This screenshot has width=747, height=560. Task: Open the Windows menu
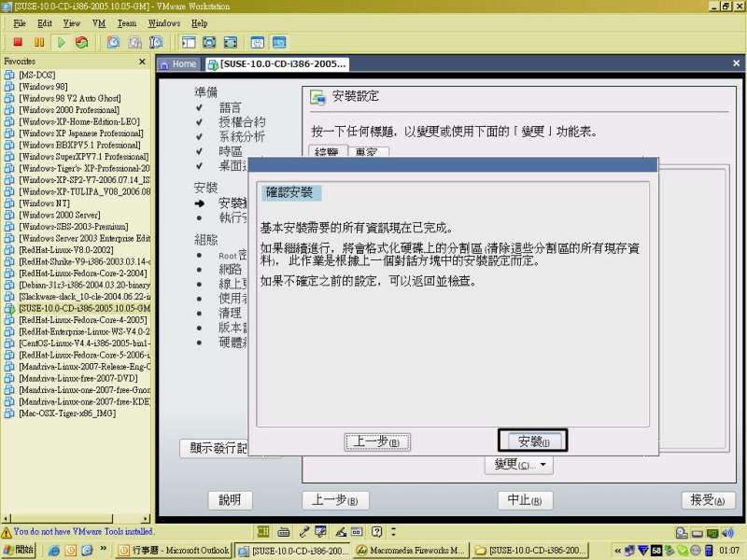(x=164, y=22)
